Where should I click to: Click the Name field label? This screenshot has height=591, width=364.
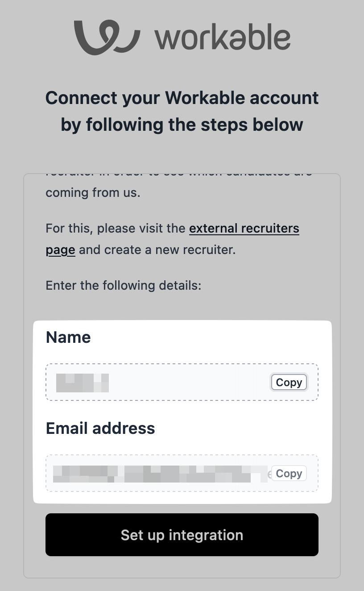pos(68,337)
